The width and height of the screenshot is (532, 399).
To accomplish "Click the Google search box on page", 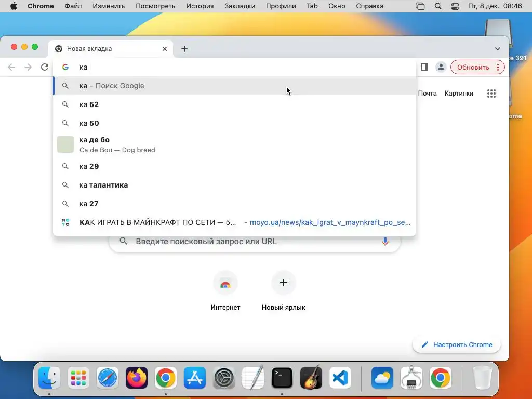I will (x=255, y=241).
